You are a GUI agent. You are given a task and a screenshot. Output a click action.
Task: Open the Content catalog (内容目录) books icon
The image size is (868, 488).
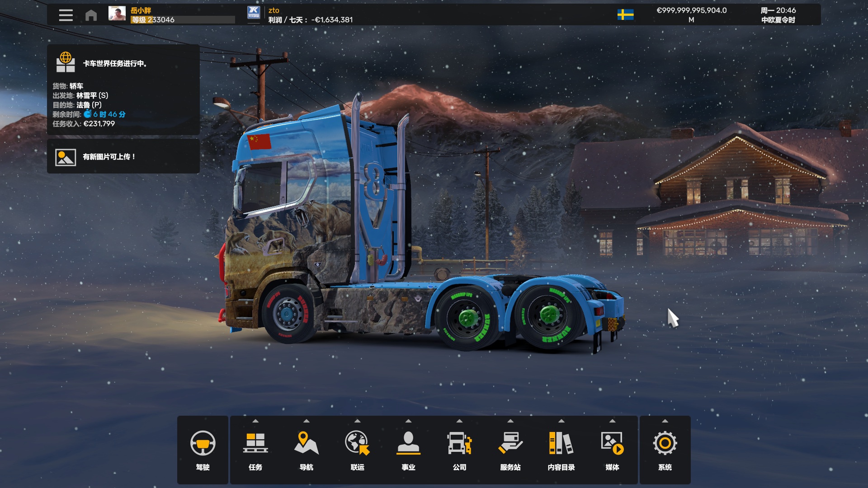click(561, 443)
